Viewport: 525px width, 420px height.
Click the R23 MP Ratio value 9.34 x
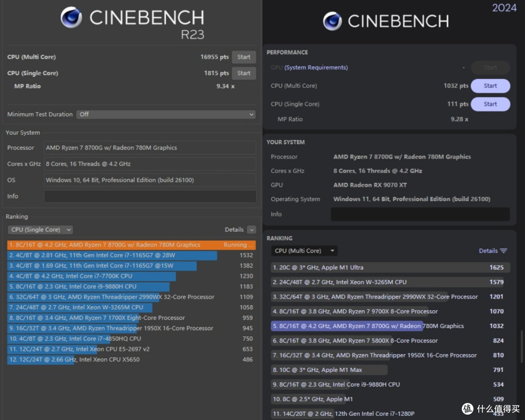pos(226,86)
